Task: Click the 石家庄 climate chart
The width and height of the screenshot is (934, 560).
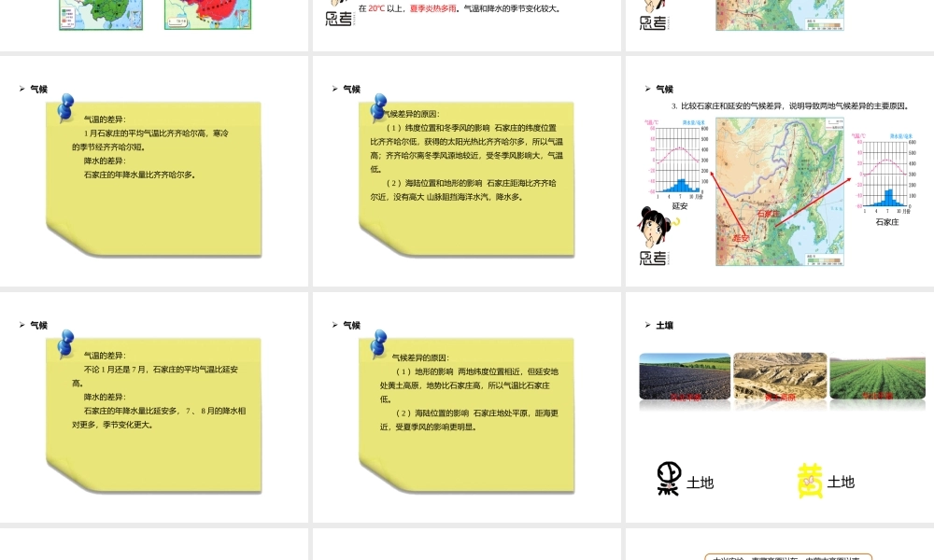Action: [885, 174]
